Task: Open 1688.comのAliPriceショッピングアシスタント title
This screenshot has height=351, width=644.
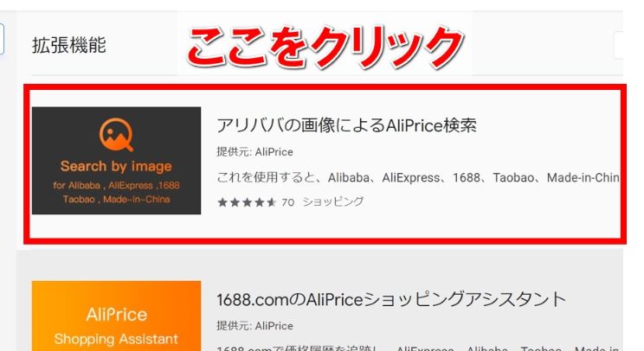Action: click(x=391, y=299)
